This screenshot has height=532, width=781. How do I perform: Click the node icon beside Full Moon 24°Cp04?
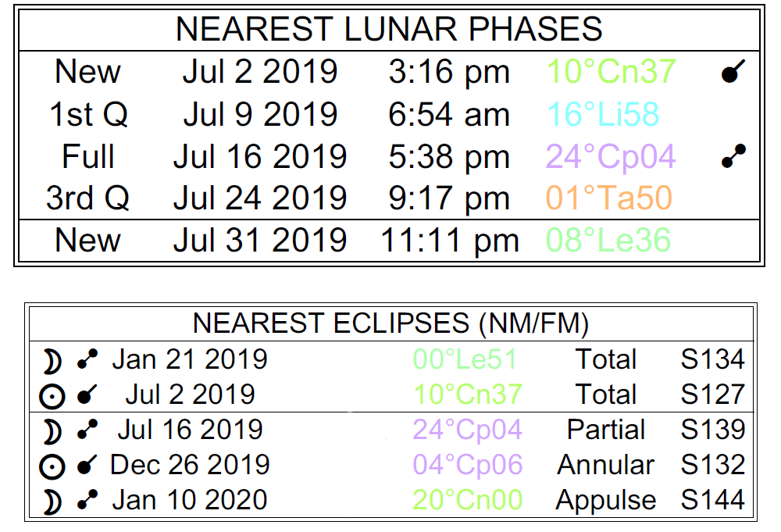point(733,156)
